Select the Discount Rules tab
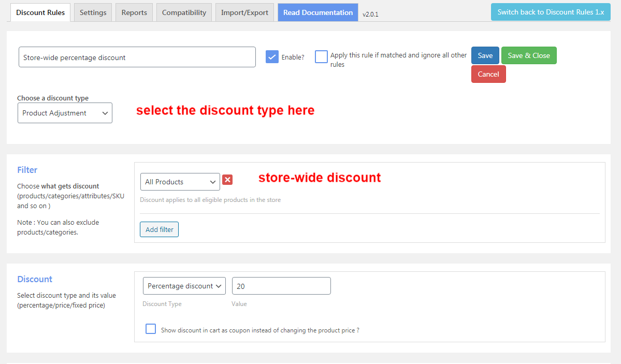Screen dimensions: 621x364 tap(40, 11)
